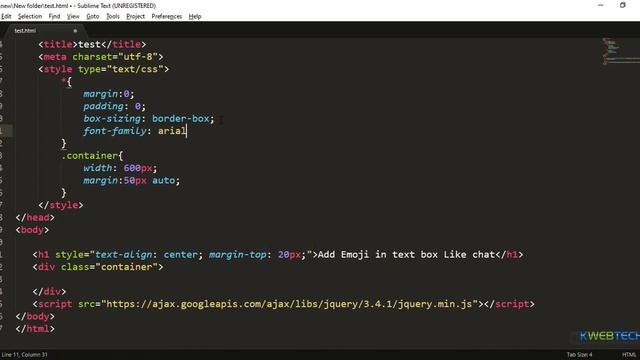Open the Help menu

click(x=195, y=16)
